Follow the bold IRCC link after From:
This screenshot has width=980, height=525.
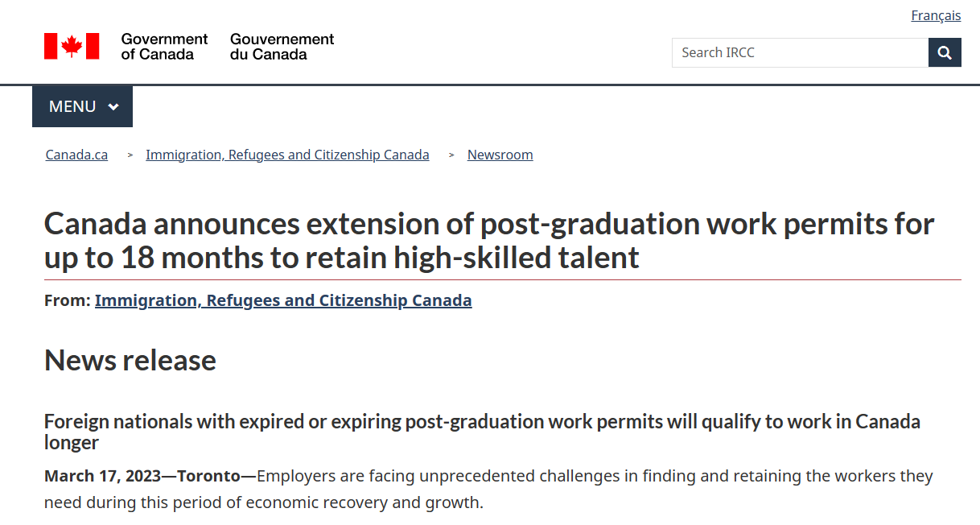point(283,300)
